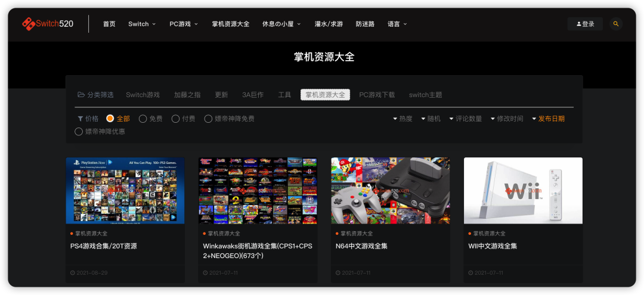Click the 掌机资源大全 tag on the WII card

click(489, 234)
